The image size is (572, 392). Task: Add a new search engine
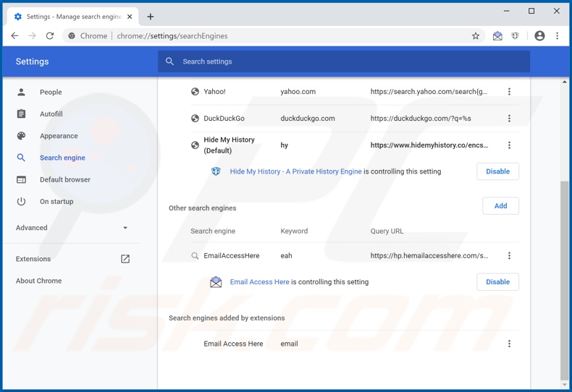(x=500, y=206)
